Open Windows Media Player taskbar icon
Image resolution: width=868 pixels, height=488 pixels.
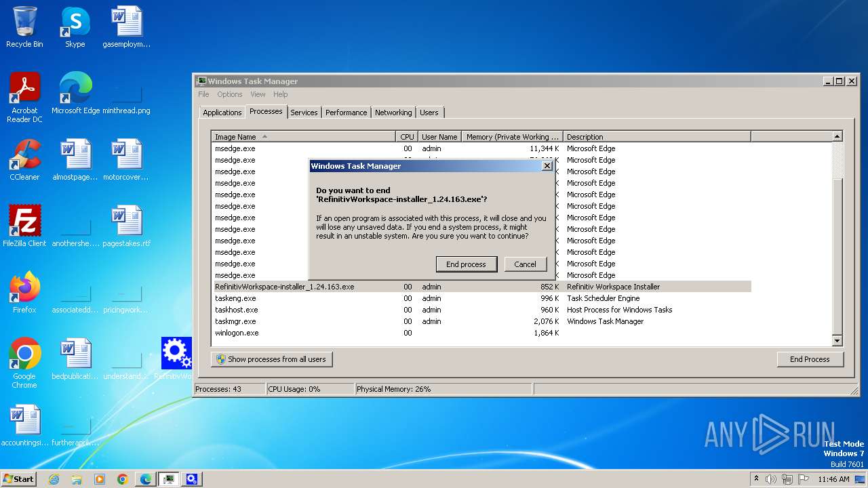pos(100,479)
